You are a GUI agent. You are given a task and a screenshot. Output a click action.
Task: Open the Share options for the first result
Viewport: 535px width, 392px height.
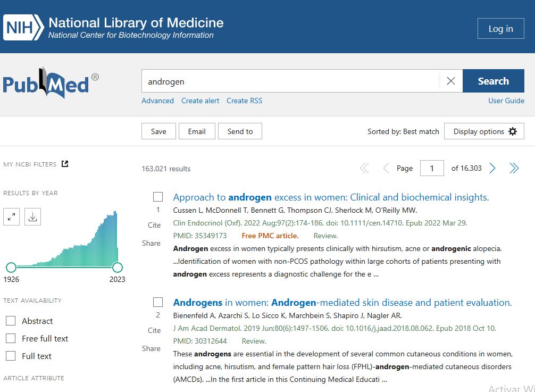pyautogui.click(x=151, y=243)
